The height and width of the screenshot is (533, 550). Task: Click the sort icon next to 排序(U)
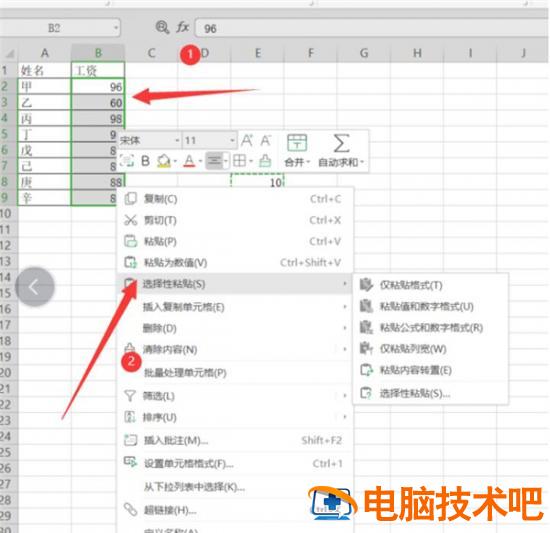130,417
